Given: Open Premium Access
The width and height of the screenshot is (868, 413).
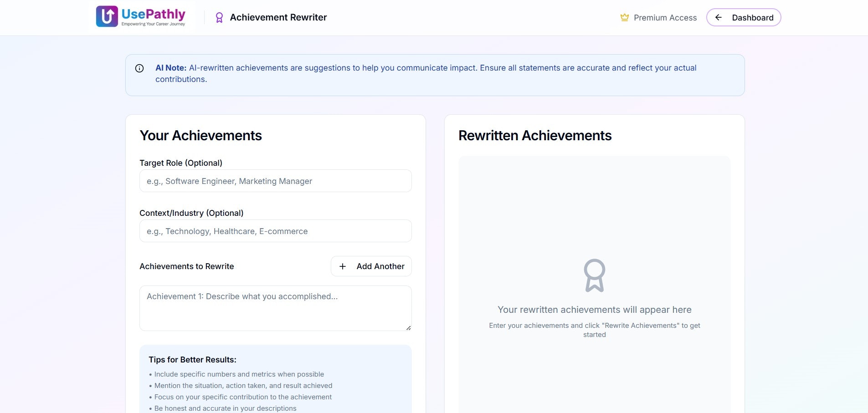Looking at the screenshot, I should click(658, 18).
